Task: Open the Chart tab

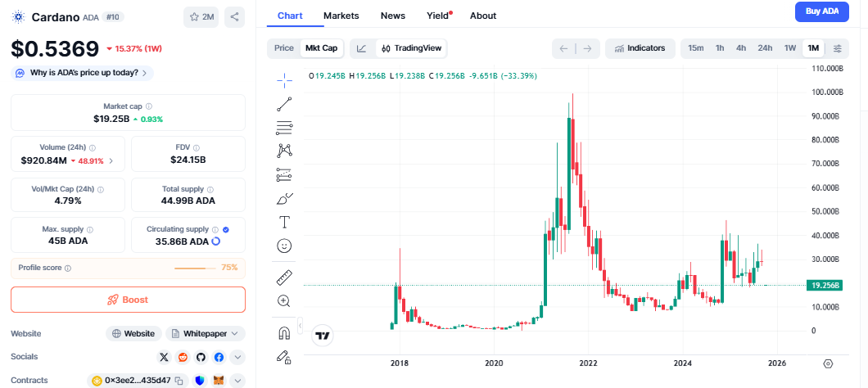Action: 290,16
